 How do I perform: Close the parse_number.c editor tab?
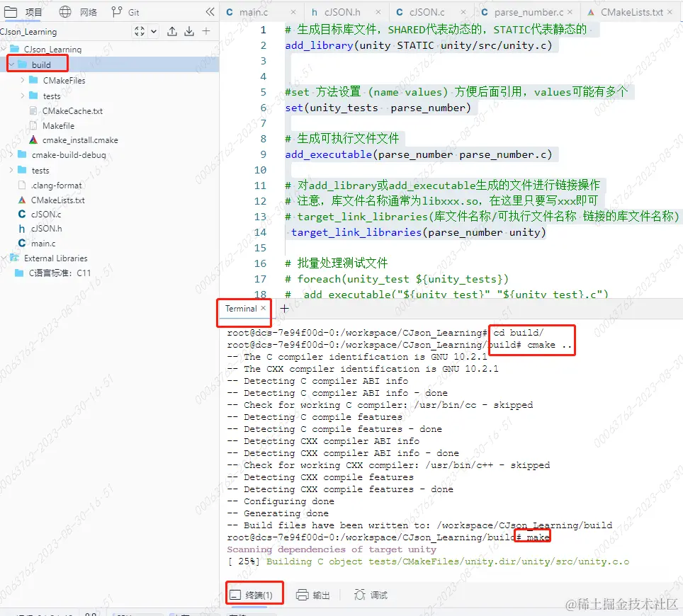(x=570, y=12)
